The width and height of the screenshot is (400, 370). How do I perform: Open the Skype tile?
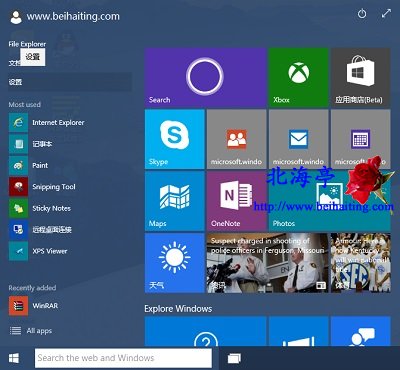(x=174, y=139)
